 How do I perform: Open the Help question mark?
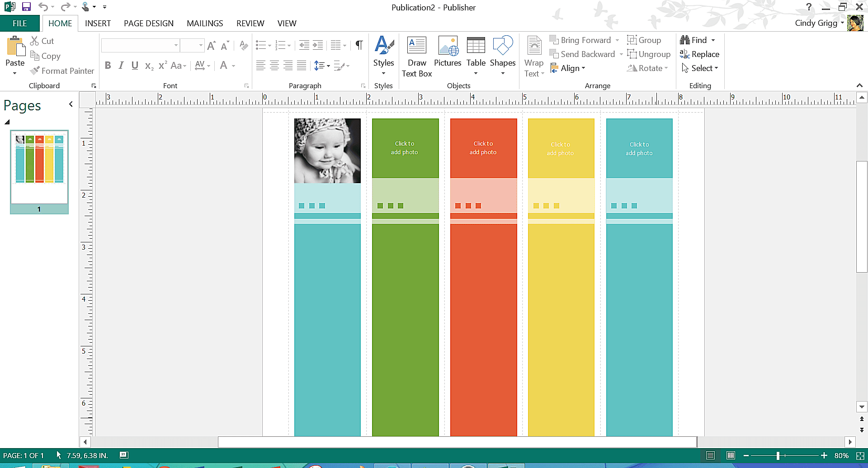point(809,7)
